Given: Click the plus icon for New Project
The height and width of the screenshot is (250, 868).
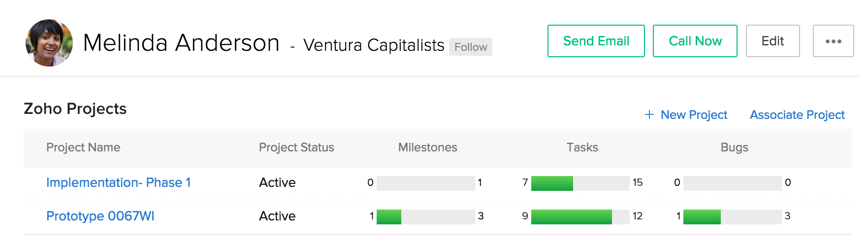Looking at the screenshot, I should click(x=649, y=114).
